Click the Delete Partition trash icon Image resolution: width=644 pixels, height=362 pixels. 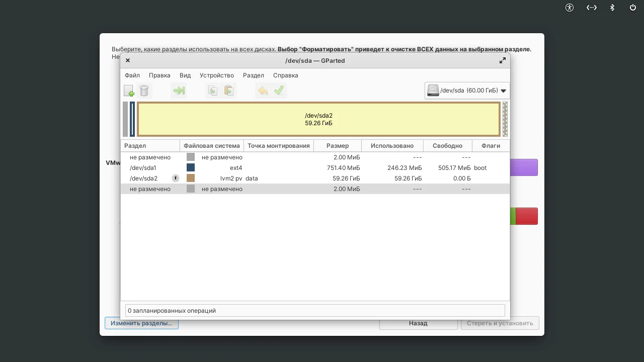pyautogui.click(x=144, y=90)
